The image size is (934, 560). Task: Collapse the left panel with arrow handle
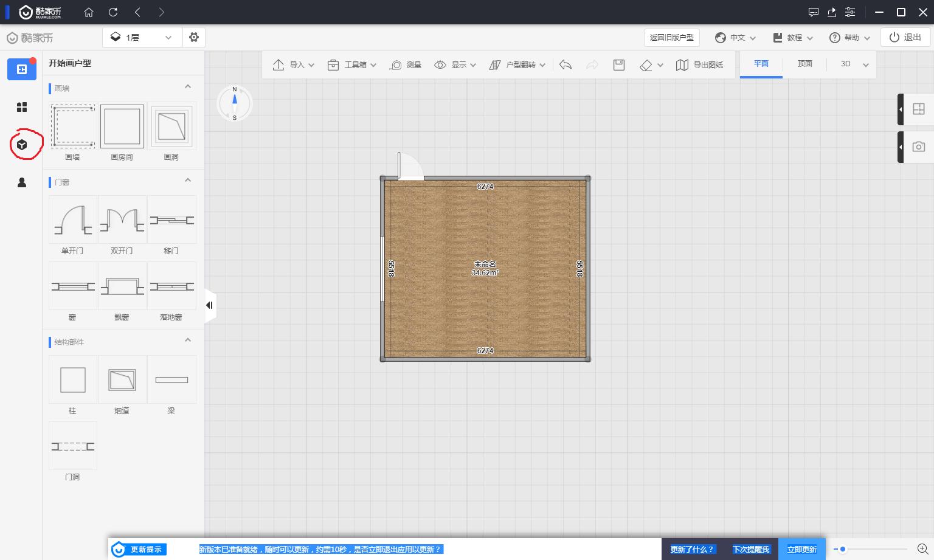pos(209,305)
